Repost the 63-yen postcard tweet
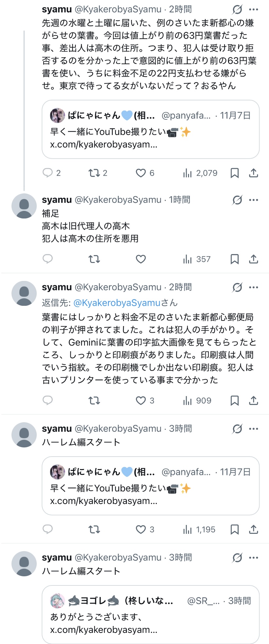This screenshot has height=644, width=269. (x=94, y=173)
